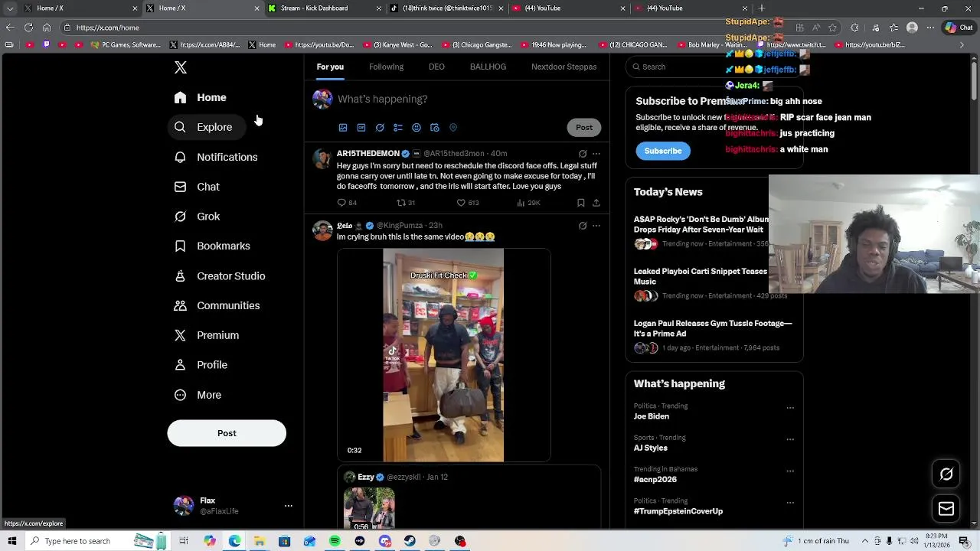This screenshot has width=980, height=551.
Task: Click Grok enhance icon in composer
Action: (380, 128)
